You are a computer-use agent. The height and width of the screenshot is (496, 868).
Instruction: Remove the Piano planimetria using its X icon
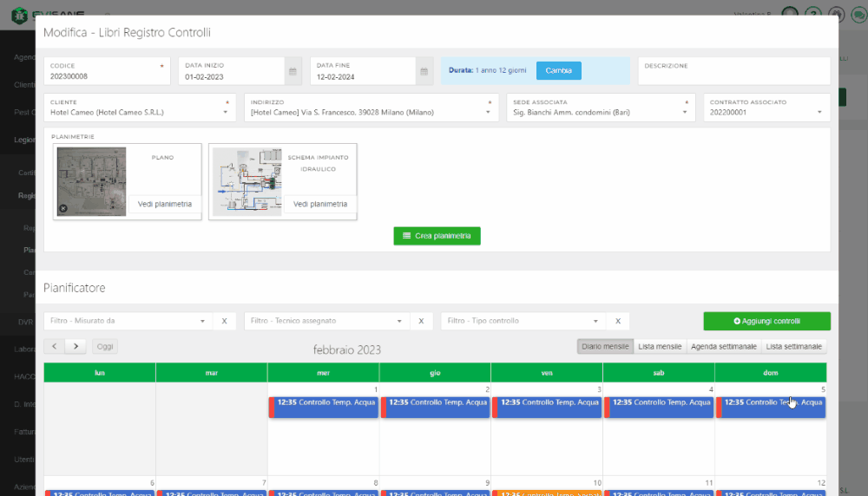point(63,208)
